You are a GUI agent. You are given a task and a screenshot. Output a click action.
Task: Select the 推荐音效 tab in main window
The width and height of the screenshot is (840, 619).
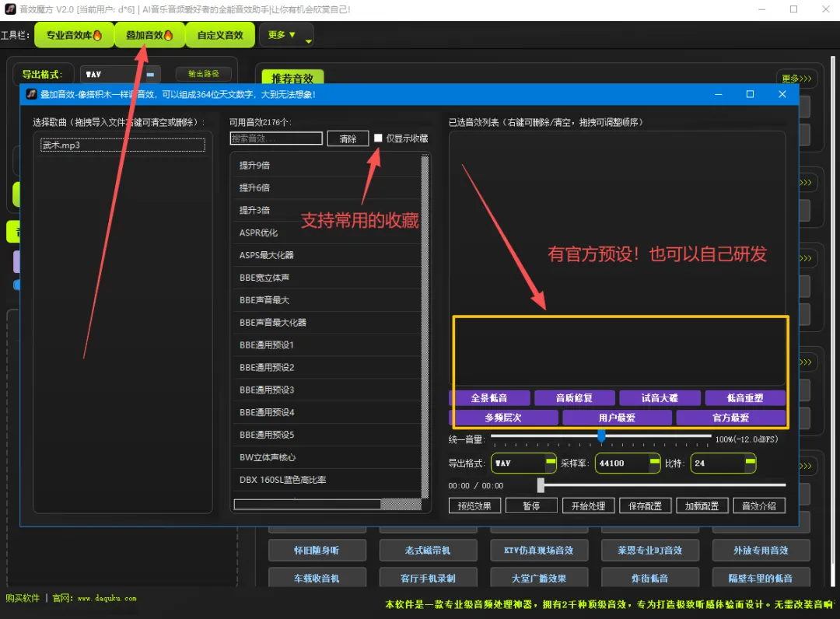[x=292, y=79]
